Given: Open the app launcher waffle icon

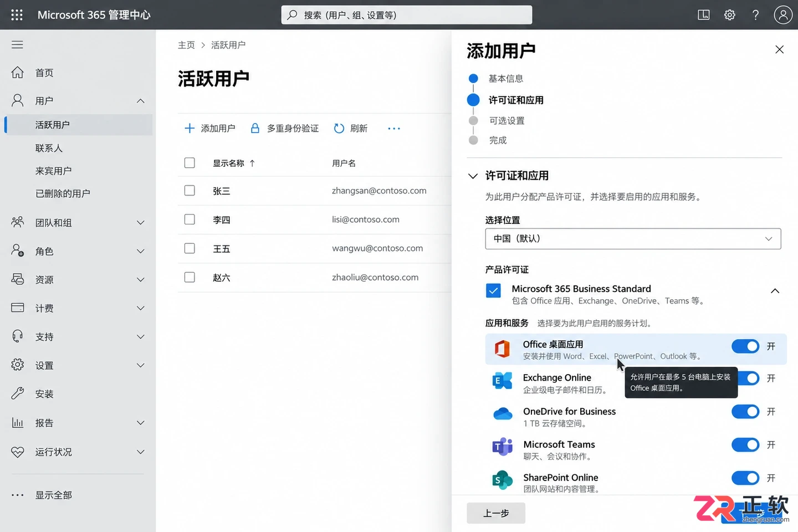Looking at the screenshot, I should [17, 15].
